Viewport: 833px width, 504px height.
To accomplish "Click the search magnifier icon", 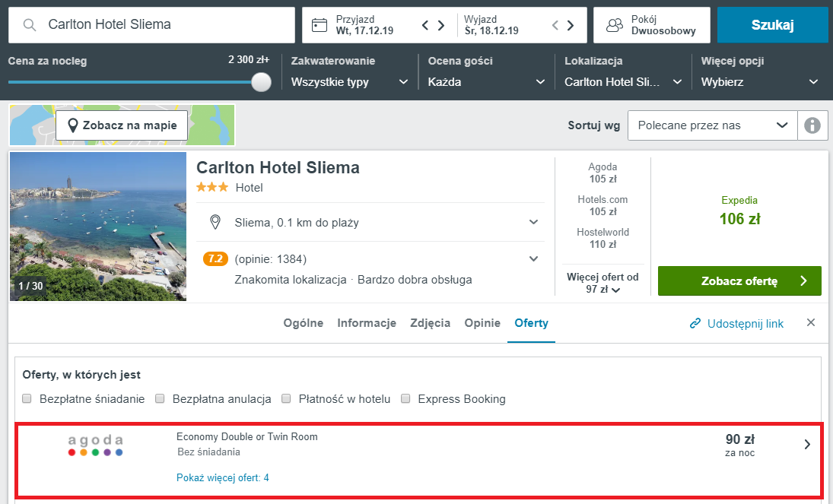I will coord(30,25).
